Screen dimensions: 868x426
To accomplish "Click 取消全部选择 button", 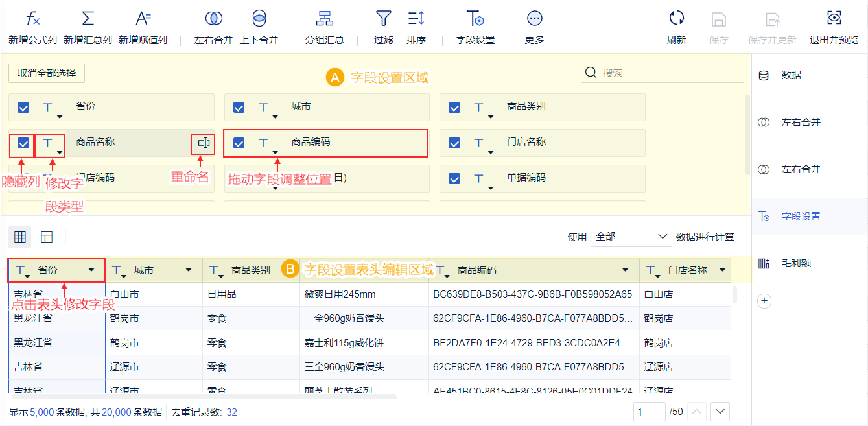I will point(47,73).
